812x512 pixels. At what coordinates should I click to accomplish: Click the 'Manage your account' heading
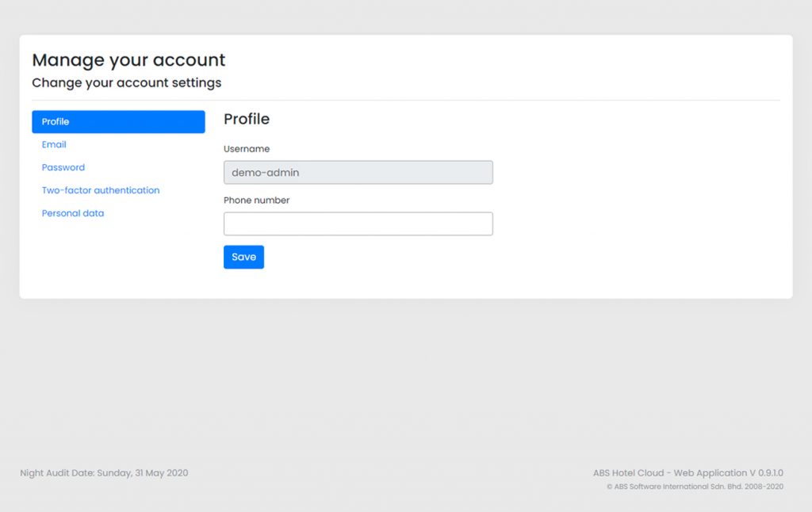tap(128, 60)
